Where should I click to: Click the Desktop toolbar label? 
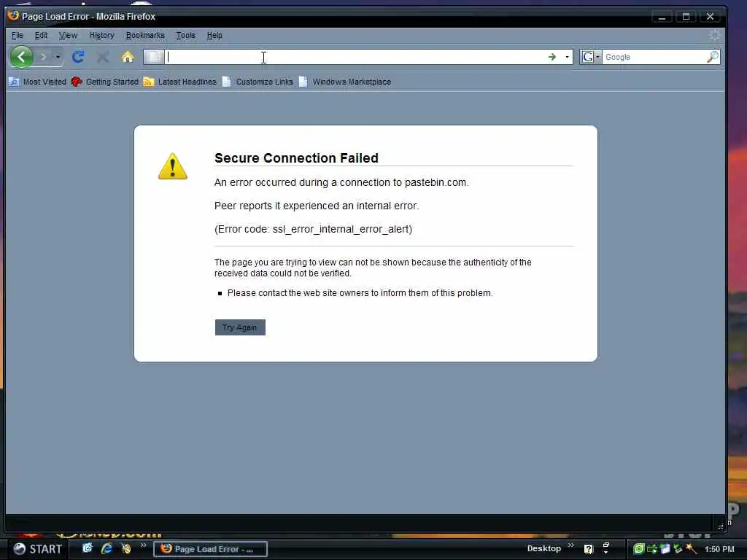click(x=544, y=548)
